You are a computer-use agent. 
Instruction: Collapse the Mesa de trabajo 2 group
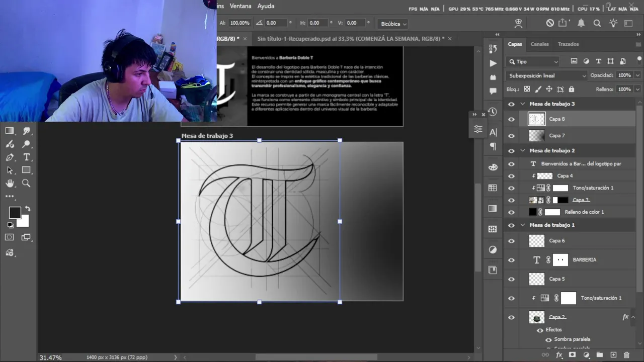pos(523,151)
